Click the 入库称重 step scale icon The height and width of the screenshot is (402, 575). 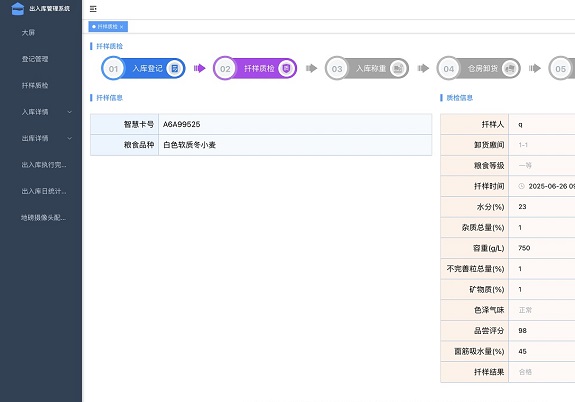point(398,68)
